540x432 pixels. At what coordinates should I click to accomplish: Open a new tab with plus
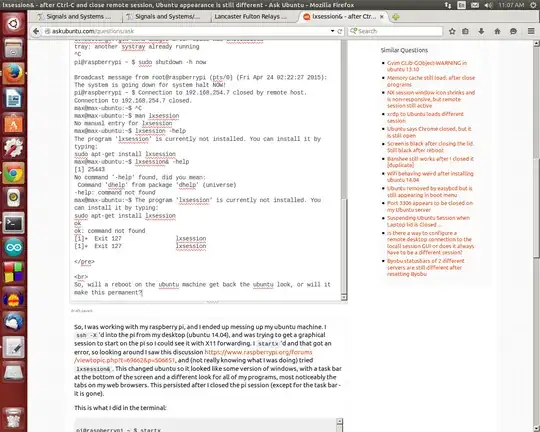396,17
